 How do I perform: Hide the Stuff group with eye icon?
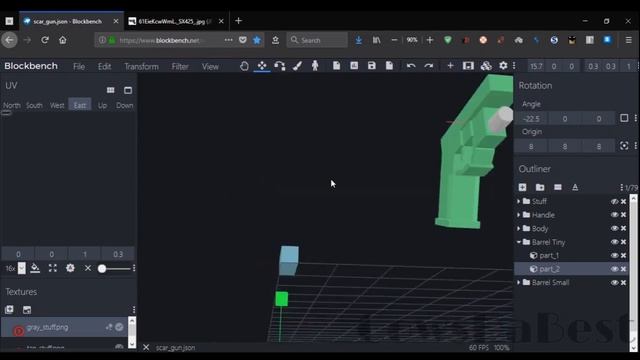[614, 201]
